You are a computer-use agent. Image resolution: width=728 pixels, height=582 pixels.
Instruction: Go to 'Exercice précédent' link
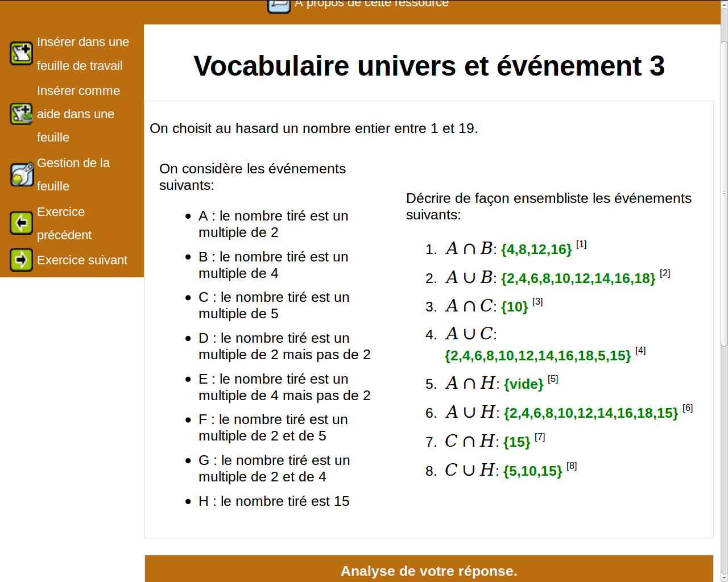click(x=64, y=223)
